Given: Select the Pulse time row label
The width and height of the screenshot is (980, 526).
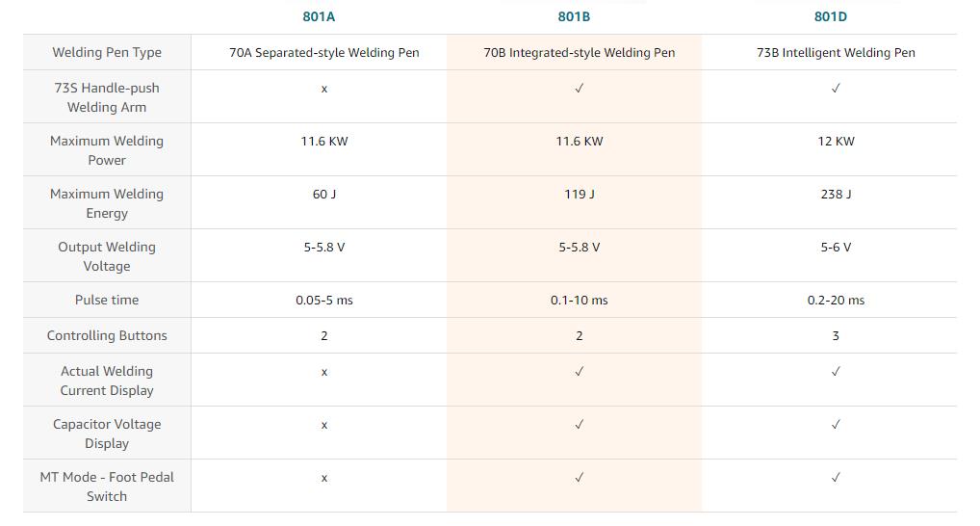Looking at the screenshot, I should tap(107, 301).
